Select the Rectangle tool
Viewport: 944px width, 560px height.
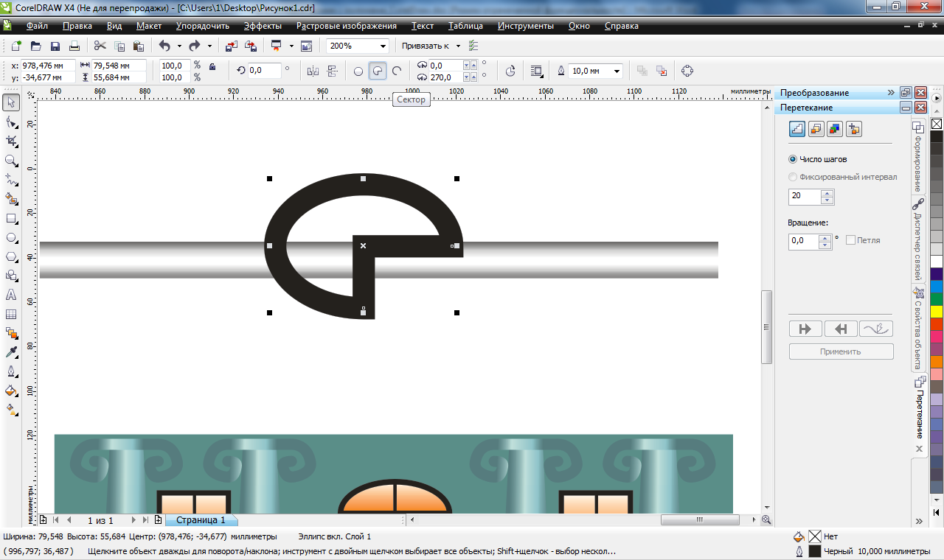(11, 219)
